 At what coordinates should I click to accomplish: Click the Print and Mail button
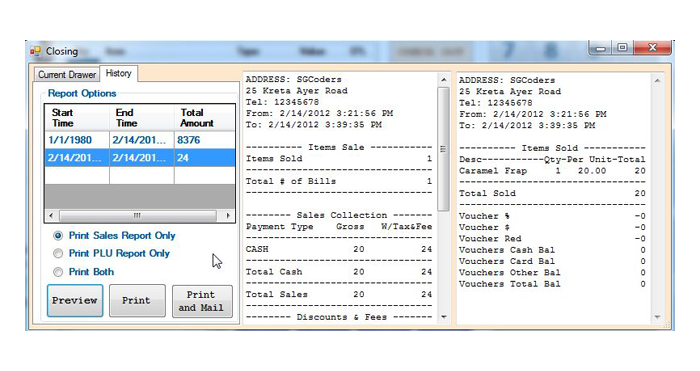tap(202, 301)
